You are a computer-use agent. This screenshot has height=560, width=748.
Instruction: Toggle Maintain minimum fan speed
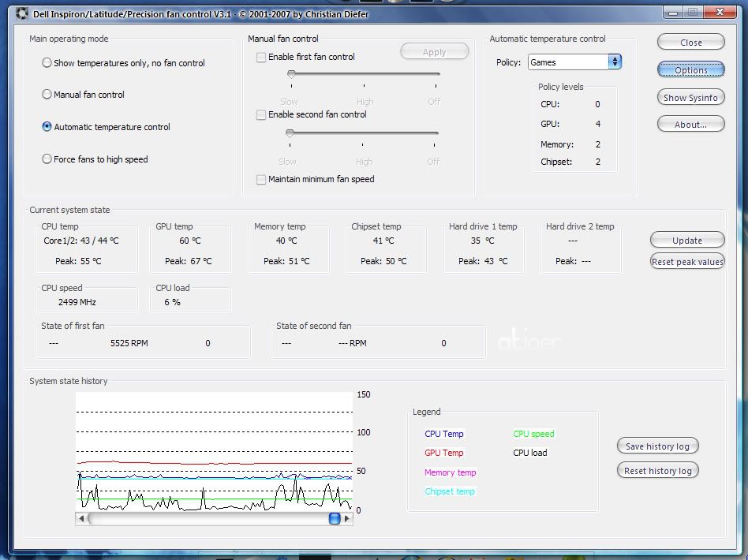click(x=261, y=180)
